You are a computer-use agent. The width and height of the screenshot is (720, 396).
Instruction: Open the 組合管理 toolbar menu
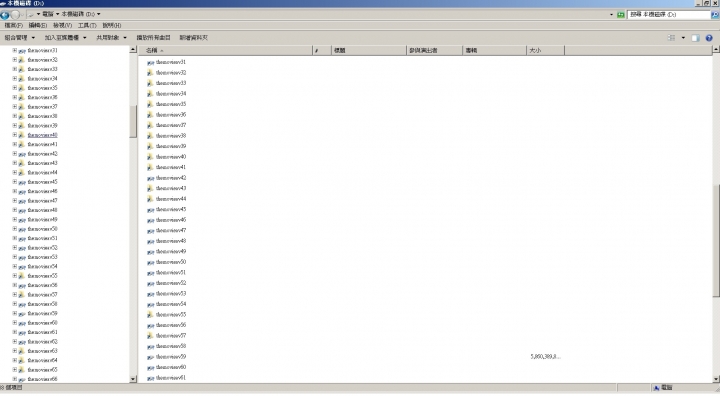point(19,38)
